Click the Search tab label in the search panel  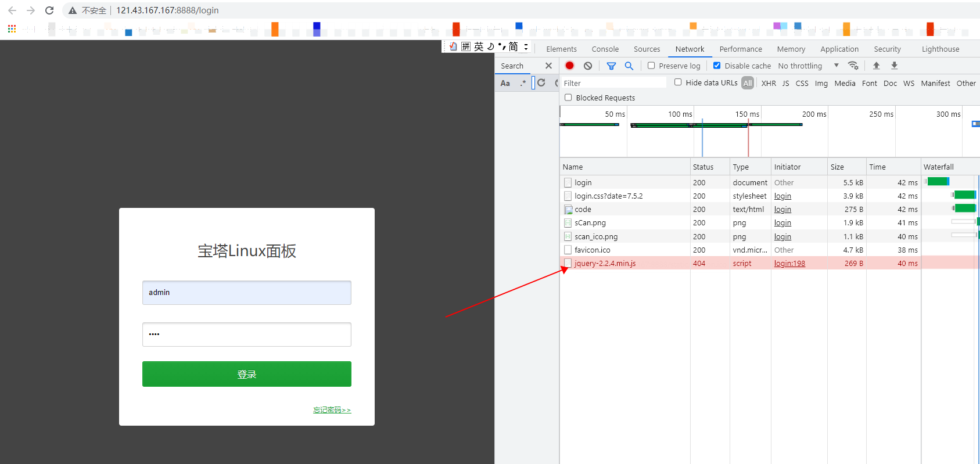[512, 66]
